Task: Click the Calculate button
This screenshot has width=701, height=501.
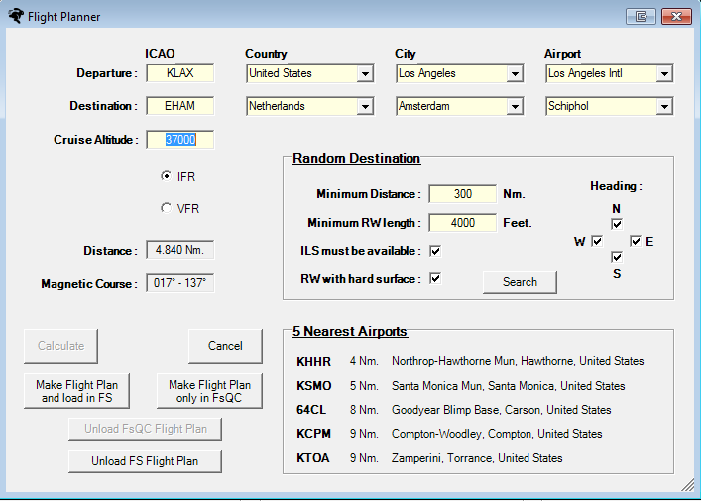Action: [61, 346]
